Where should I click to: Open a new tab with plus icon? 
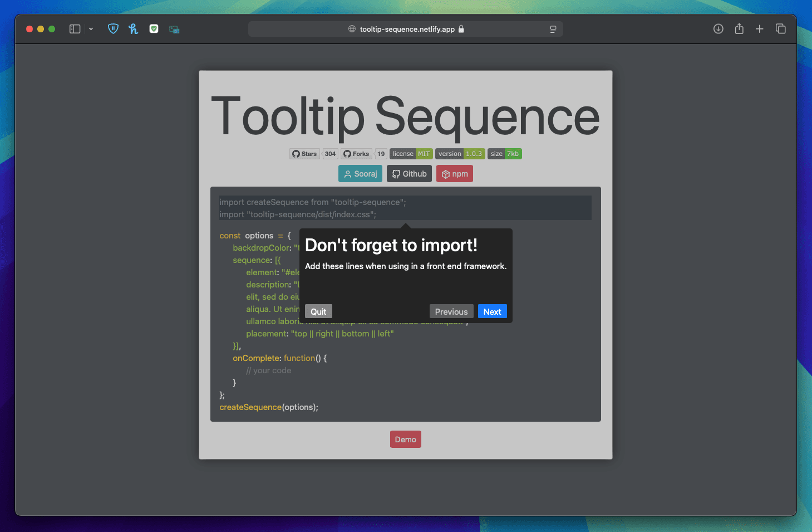click(x=759, y=29)
